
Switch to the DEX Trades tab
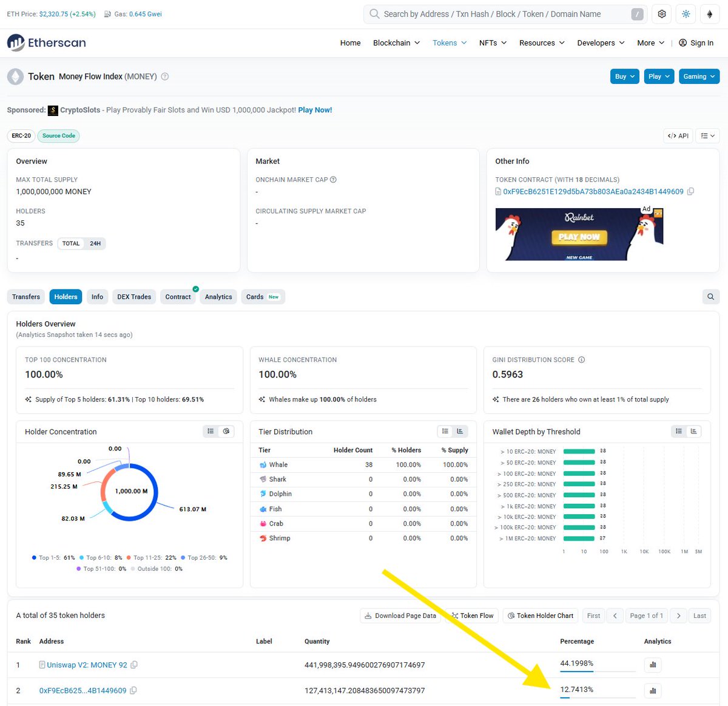(134, 297)
